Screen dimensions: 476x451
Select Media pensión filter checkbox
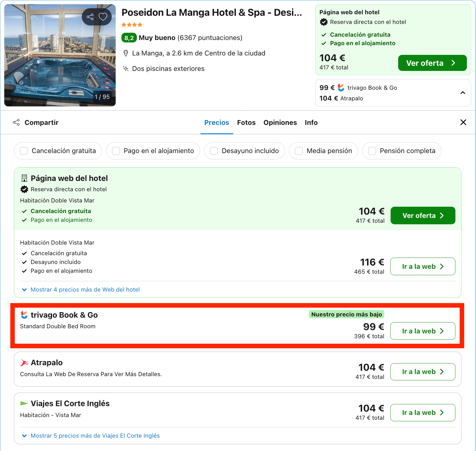pyautogui.click(x=299, y=151)
